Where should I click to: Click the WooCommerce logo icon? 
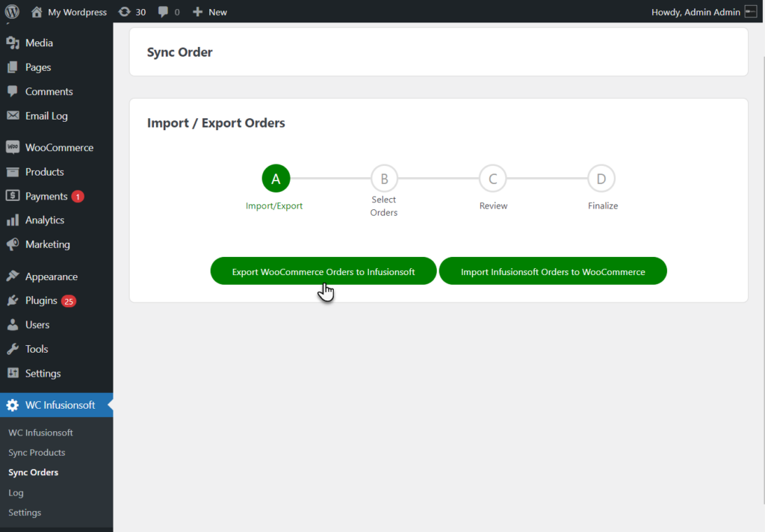[13, 147]
